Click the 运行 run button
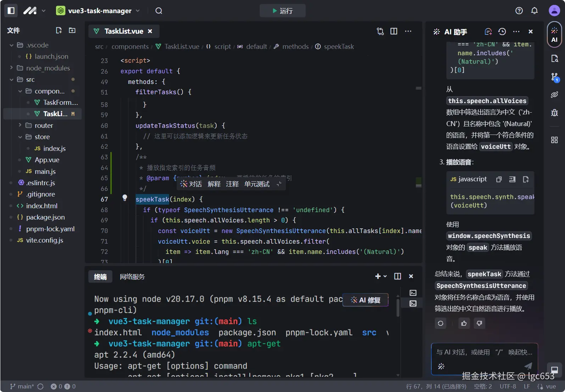Screen dimensions: 565x392 coord(282,11)
